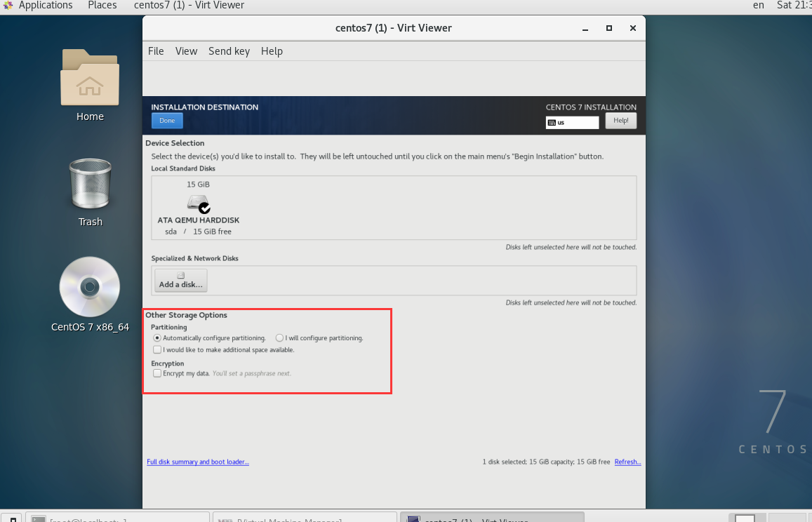
Task: Open 'Full disk summary and boot loader...' link
Action: click(198, 462)
